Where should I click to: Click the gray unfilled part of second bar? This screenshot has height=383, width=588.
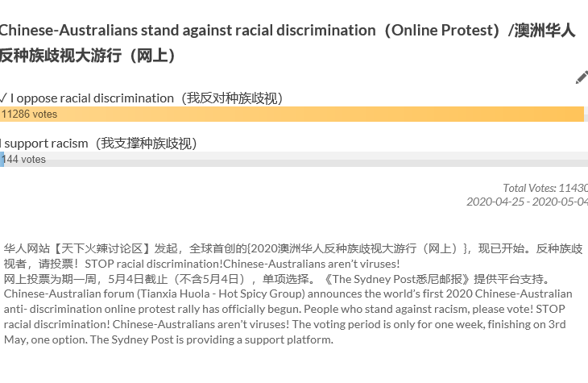[322, 160]
